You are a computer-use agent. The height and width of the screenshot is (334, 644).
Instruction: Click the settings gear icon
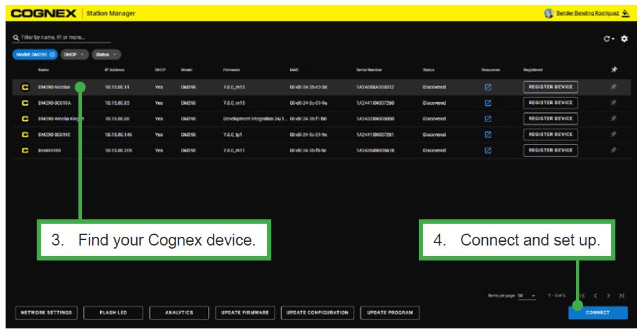pos(624,39)
